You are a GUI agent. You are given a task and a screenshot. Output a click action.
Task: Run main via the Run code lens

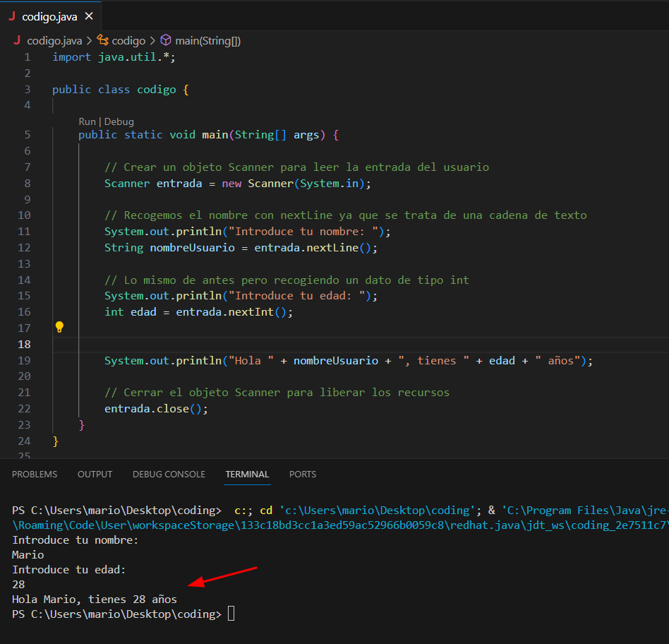[x=87, y=121]
